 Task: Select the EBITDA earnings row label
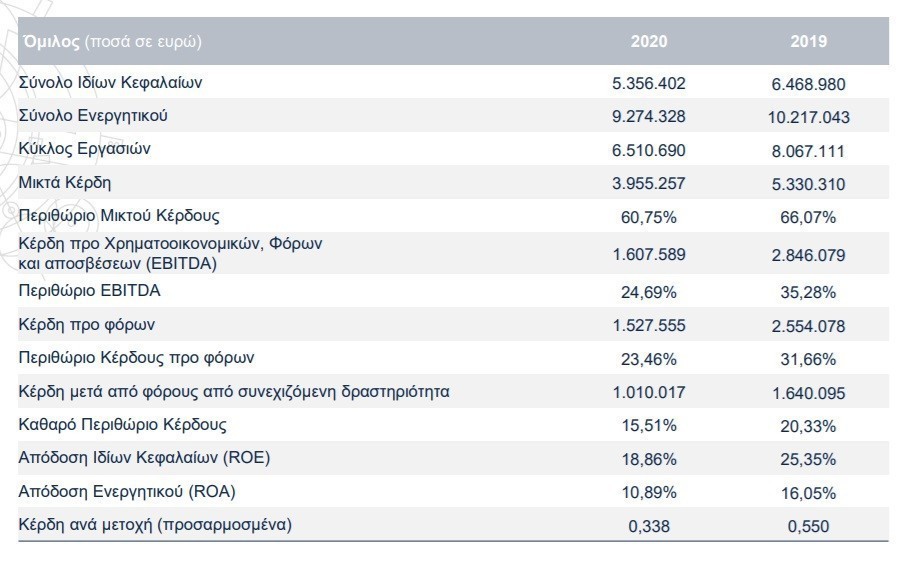(170, 253)
